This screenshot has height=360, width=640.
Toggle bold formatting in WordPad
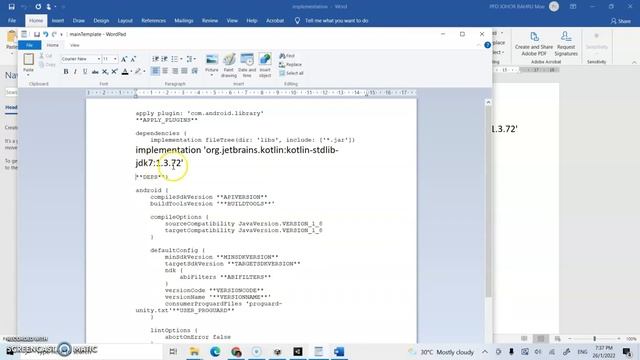click(x=66, y=72)
